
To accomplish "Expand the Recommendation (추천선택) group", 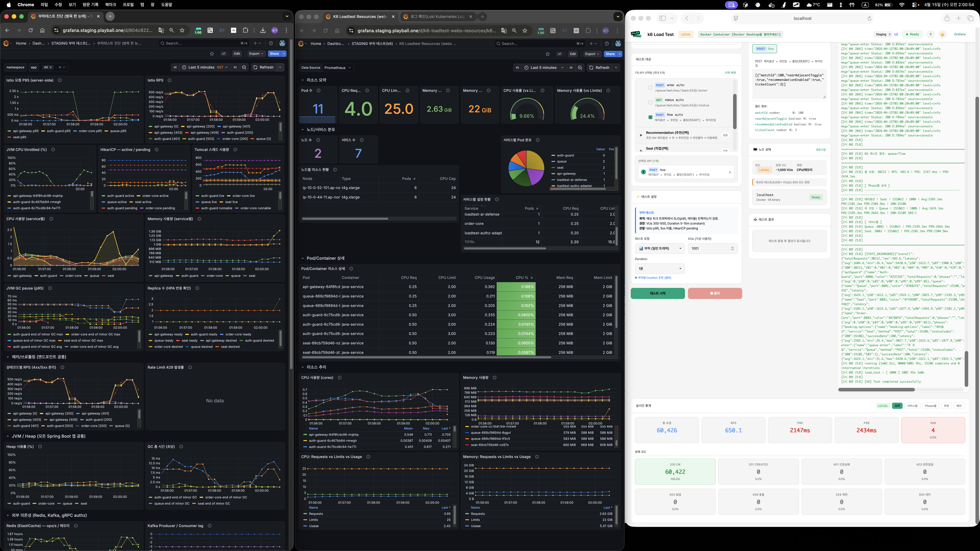I will [x=641, y=135].
